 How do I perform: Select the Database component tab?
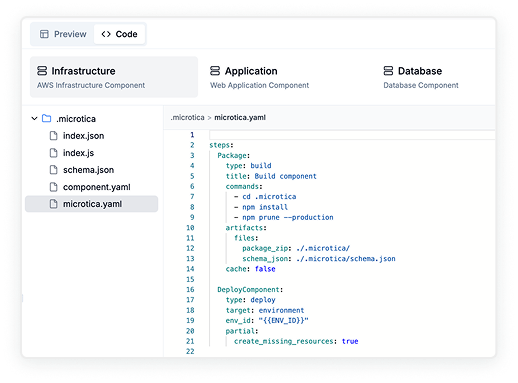[421, 77]
